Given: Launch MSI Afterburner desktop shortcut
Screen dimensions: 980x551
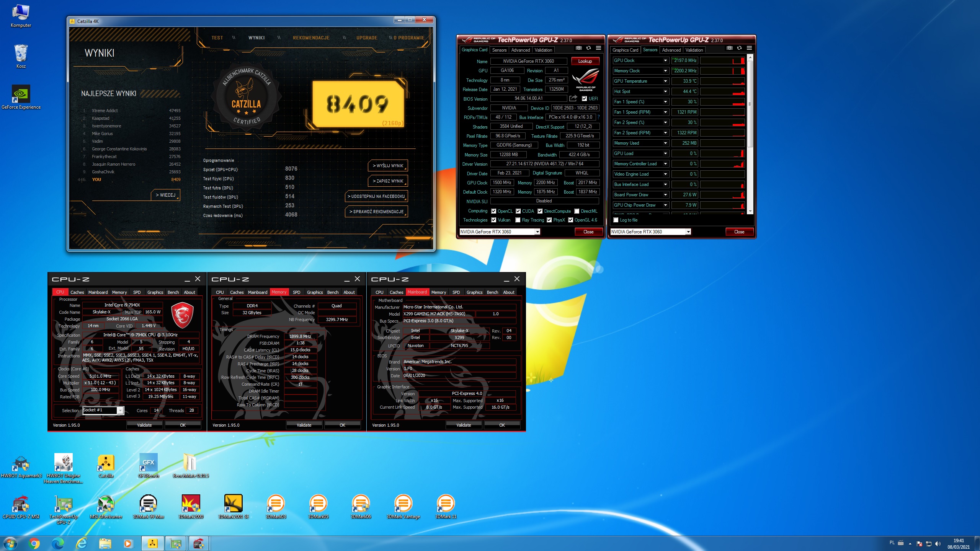Looking at the screenshot, I should (x=106, y=507).
